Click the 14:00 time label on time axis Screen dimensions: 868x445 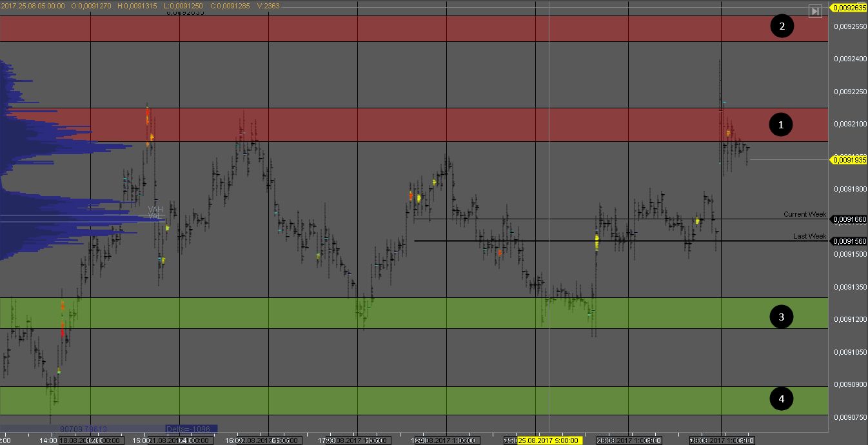(48, 440)
